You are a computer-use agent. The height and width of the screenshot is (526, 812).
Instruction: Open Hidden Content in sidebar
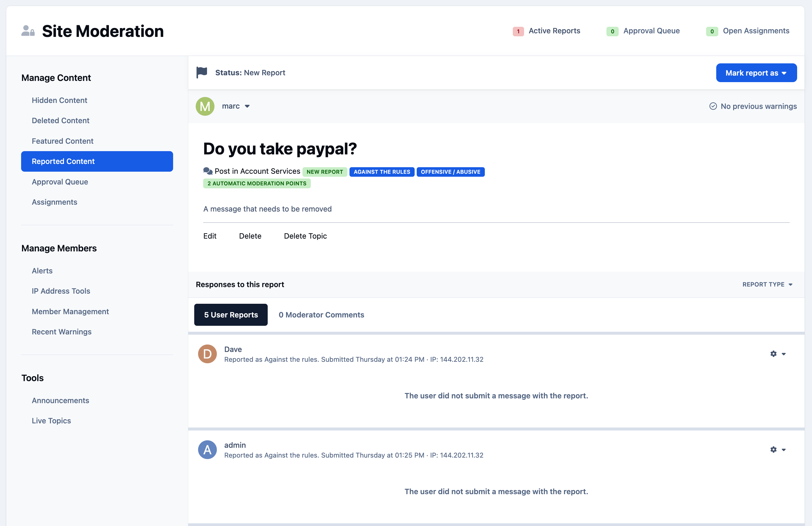(59, 100)
